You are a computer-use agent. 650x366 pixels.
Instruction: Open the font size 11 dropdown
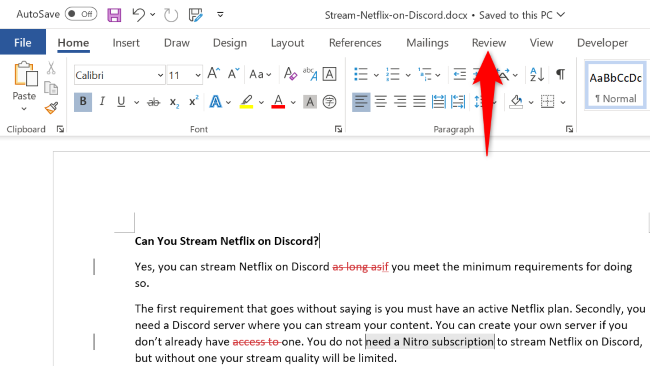[198, 75]
